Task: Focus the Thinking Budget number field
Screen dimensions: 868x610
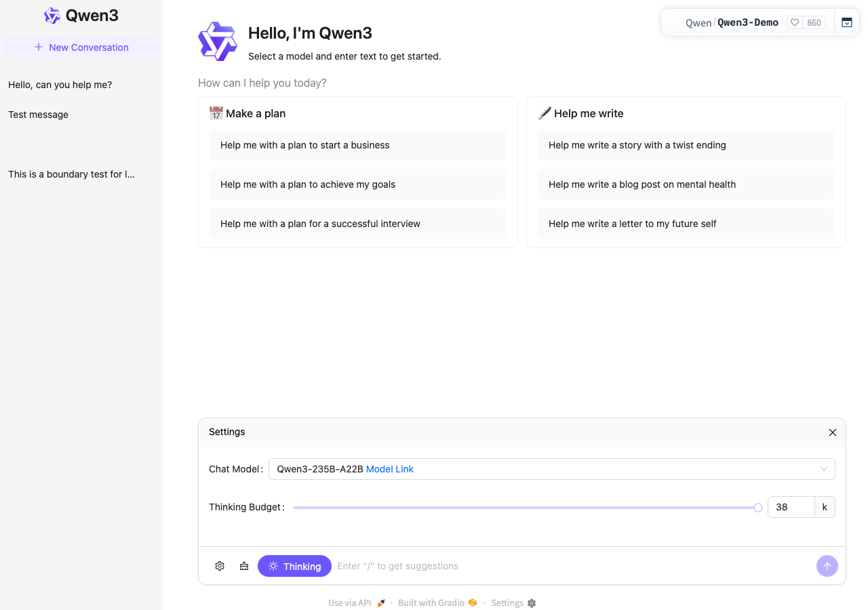Action: [791, 507]
